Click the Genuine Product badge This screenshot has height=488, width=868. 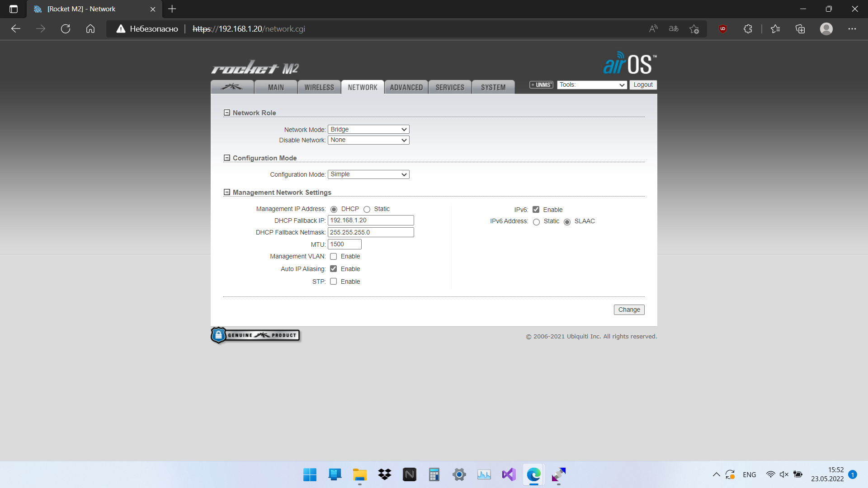click(255, 335)
